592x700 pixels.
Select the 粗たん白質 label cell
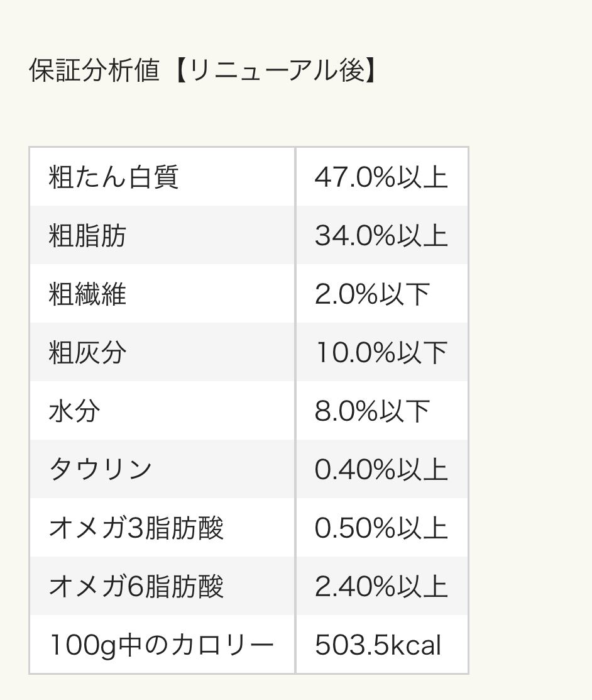pyautogui.click(x=114, y=177)
